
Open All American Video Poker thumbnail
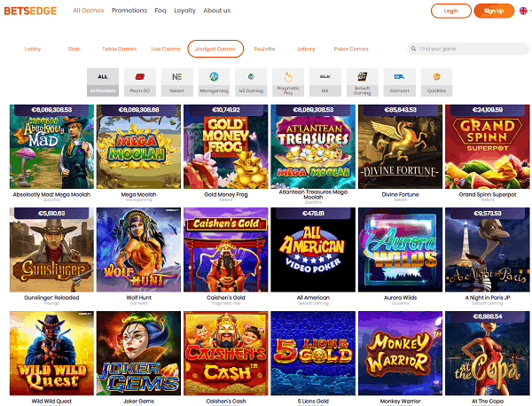313,250
